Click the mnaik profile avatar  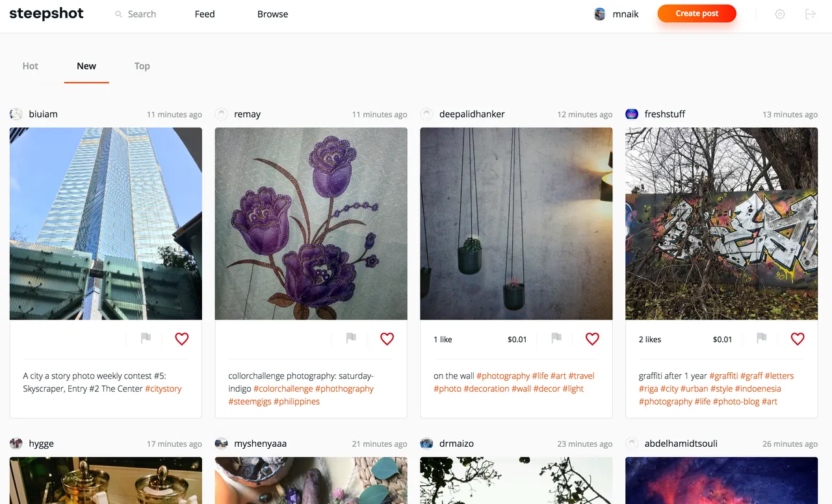click(x=600, y=14)
